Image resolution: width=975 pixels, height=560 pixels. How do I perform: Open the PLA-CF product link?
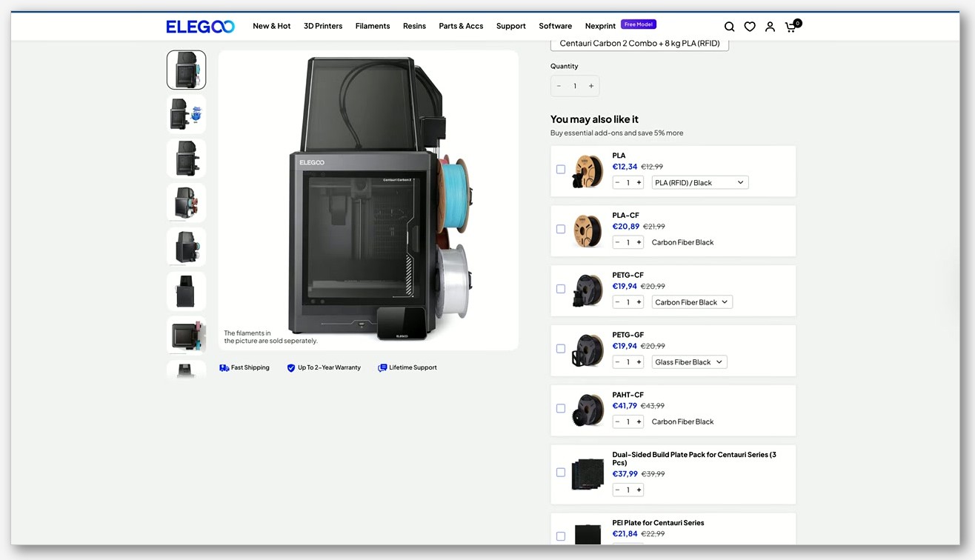point(625,216)
